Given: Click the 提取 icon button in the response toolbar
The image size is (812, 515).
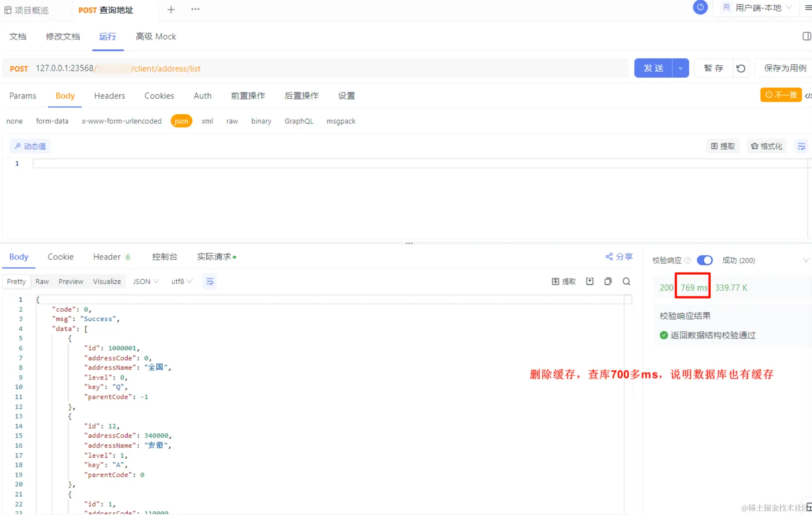Looking at the screenshot, I should tap(564, 282).
